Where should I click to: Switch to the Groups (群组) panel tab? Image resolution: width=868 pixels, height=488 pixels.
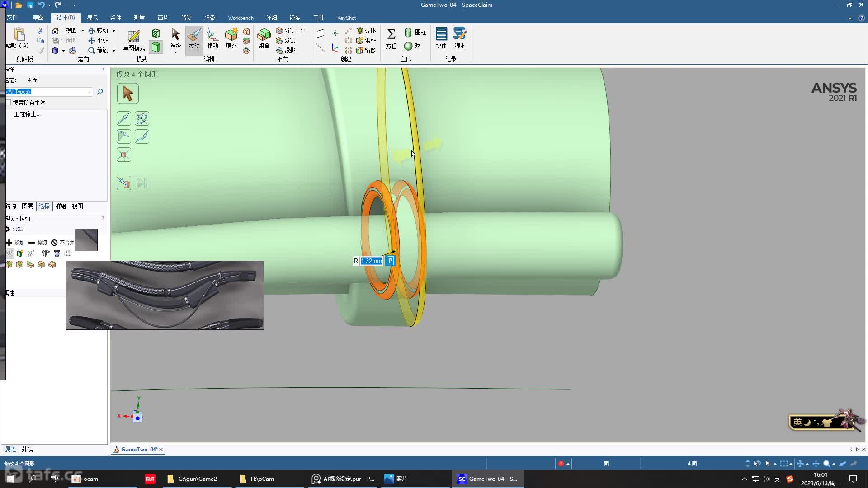click(x=61, y=206)
